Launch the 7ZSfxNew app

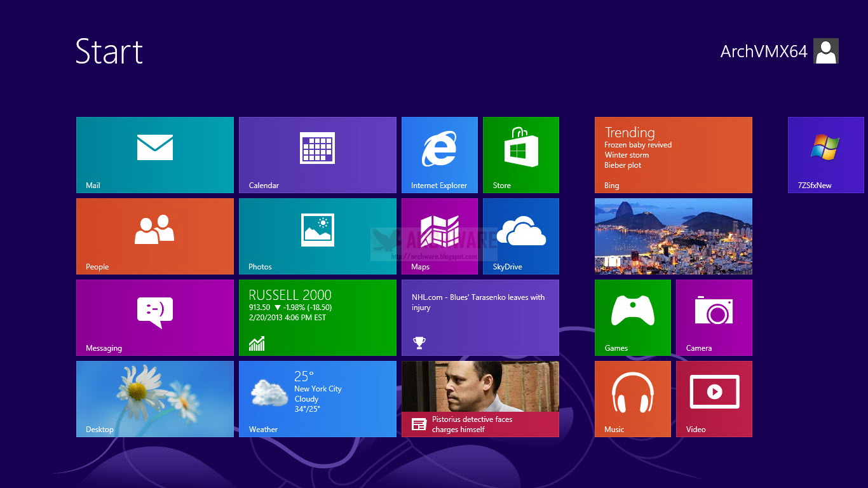coord(825,154)
